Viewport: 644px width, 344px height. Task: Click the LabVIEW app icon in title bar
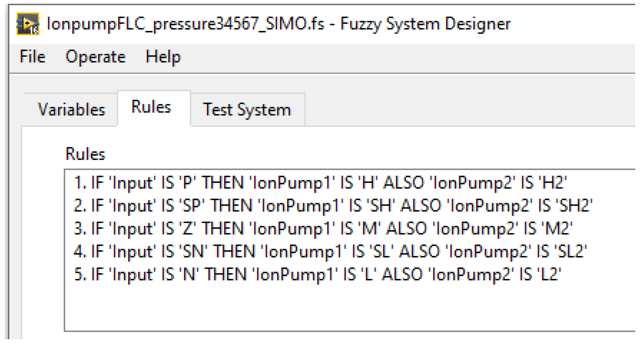pyautogui.click(x=28, y=24)
